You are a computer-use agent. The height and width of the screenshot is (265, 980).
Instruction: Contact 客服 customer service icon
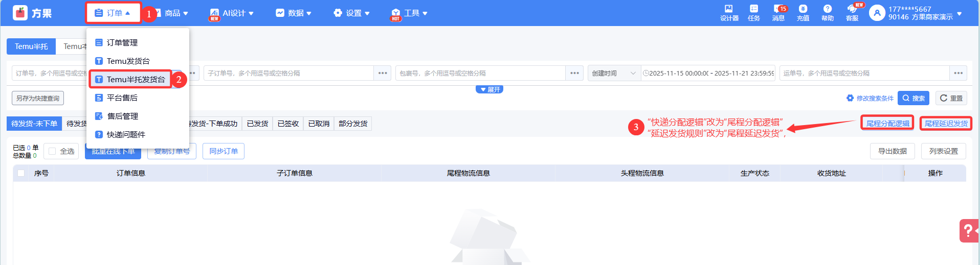click(852, 12)
